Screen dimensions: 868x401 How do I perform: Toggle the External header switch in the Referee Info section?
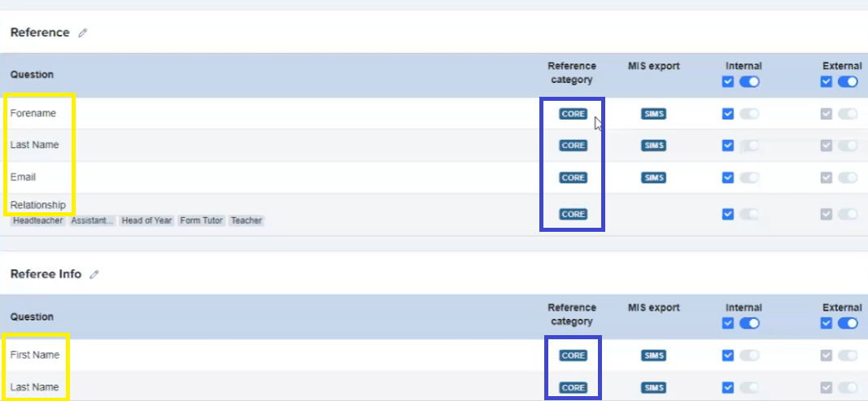point(848,323)
